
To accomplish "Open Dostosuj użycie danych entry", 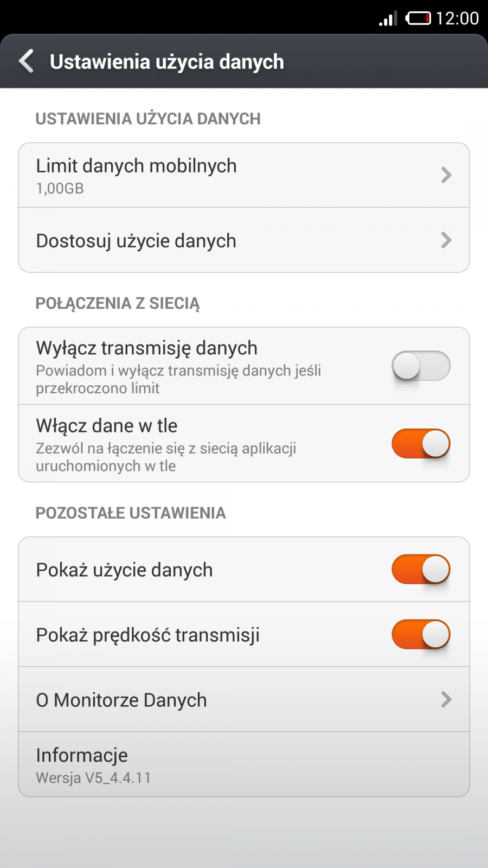I will [x=136, y=241].
